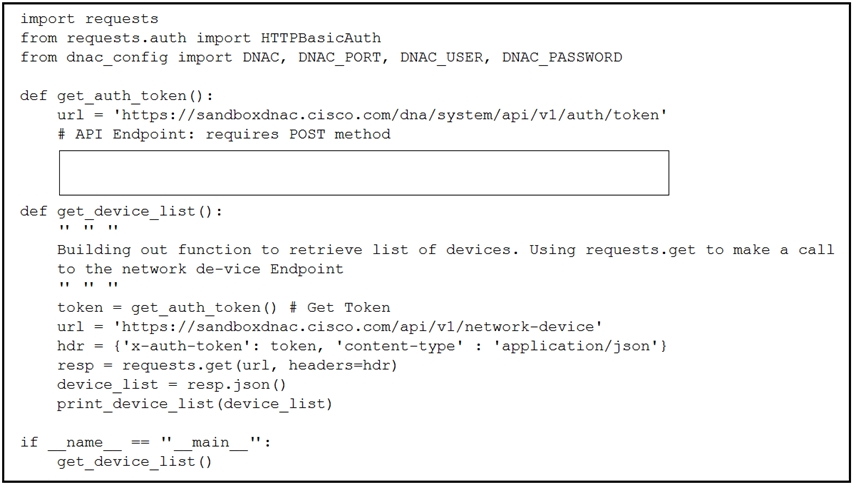
Task: Click the docstring 'Building out function' text
Action: pos(154,250)
